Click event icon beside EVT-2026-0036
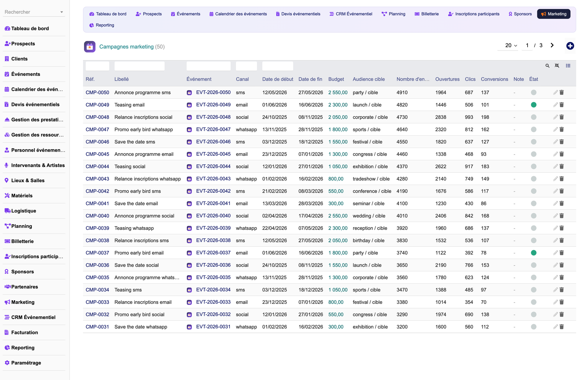This screenshot has width=588, height=380. pyautogui.click(x=189, y=265)
